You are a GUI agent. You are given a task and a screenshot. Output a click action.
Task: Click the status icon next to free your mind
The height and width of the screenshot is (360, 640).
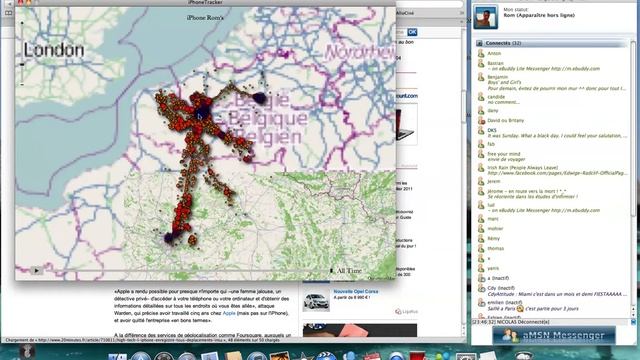tap(481, 154)
